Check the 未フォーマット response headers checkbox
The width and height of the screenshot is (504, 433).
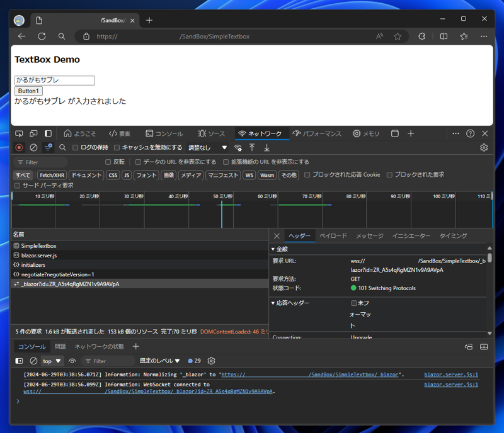pyautogui.click(x=354, y=303)
